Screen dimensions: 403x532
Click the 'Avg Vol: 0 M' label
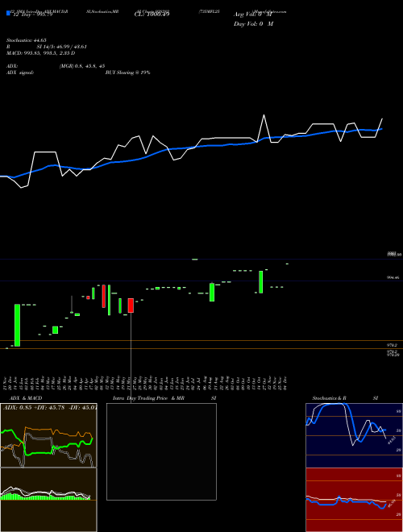253,15
